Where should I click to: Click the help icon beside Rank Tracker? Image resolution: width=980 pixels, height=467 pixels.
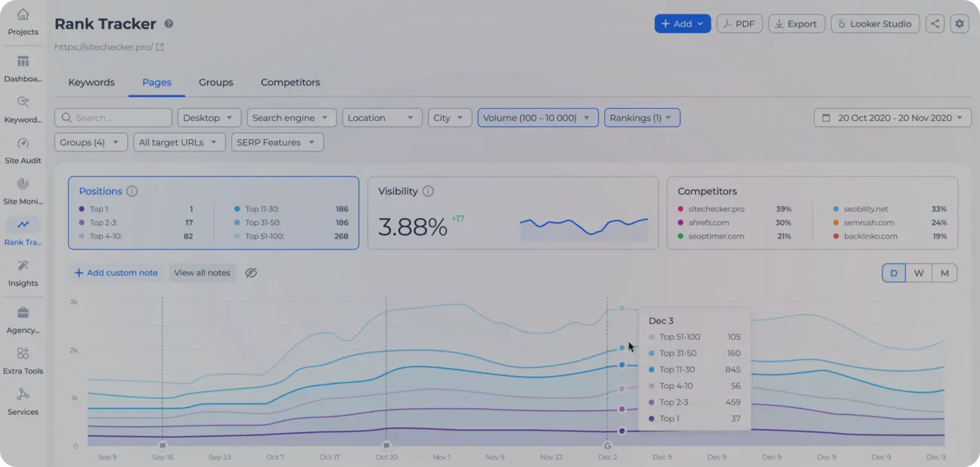click(169, 23)
